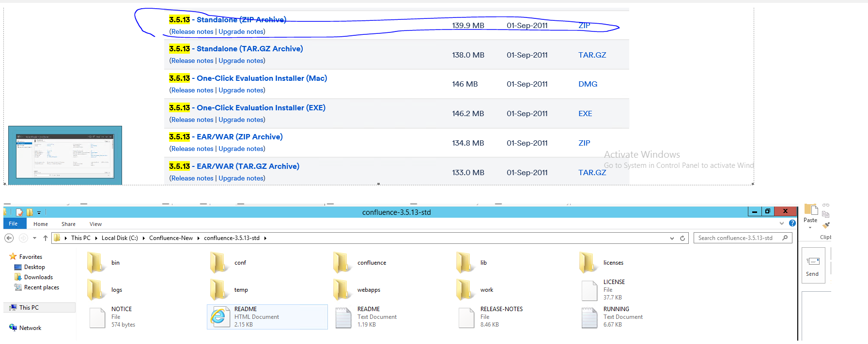This screenshot has height=344, width=868.
Task: Select the confluence folder icon
Action: (x=341, y=262)
